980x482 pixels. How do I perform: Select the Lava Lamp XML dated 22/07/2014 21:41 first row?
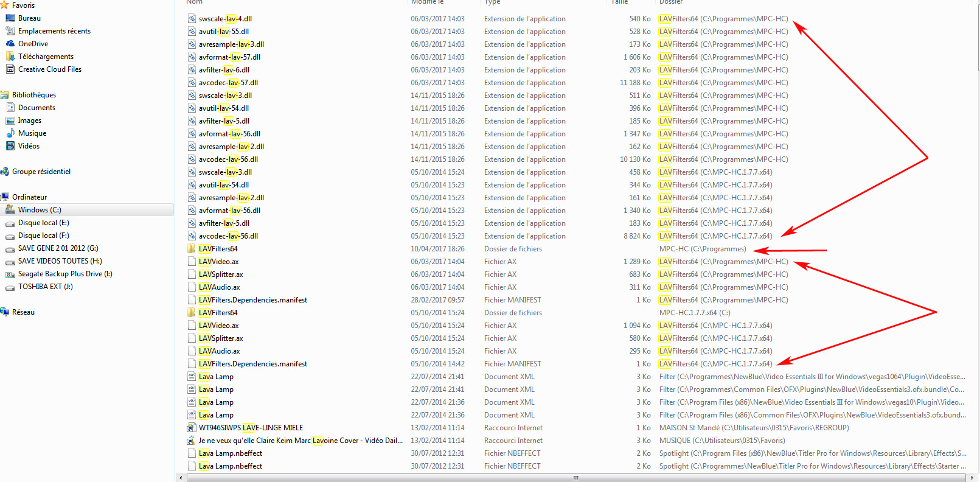[216, 377]
